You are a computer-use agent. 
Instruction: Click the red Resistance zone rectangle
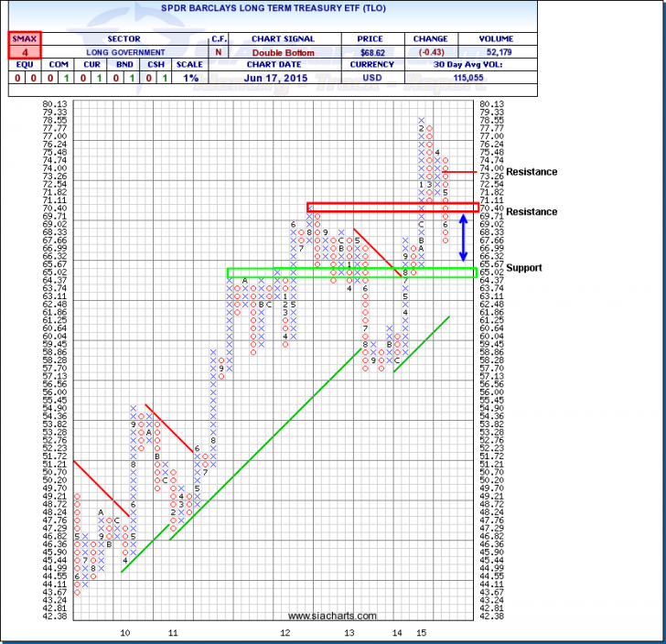[392, 207]
